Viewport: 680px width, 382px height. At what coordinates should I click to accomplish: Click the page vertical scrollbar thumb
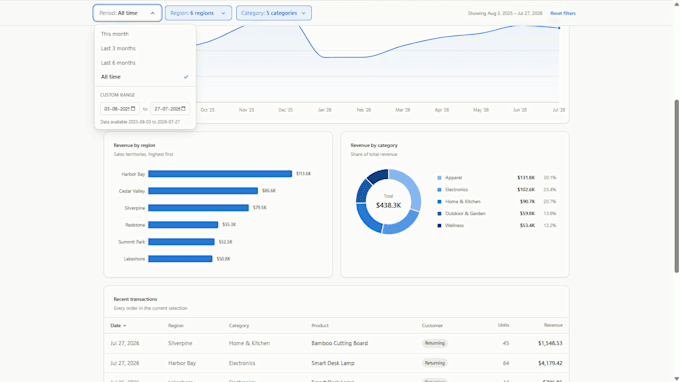point(676,186)
